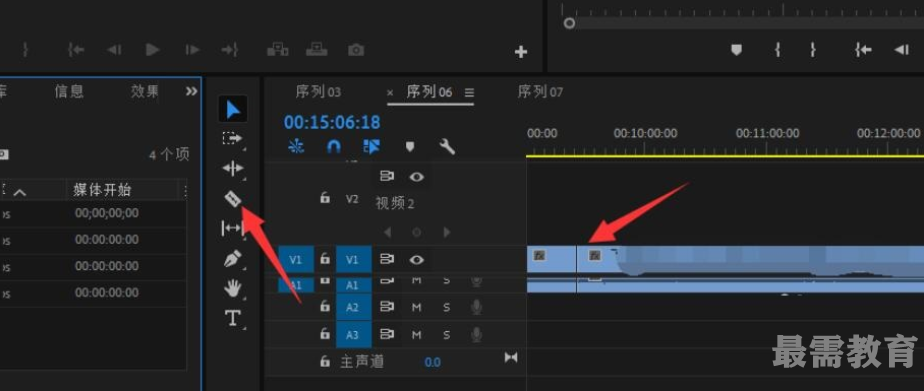Viewport: 924px width, 391px height.
Task: Select the Selection tool arrow
Action: (x=233, y=110)
